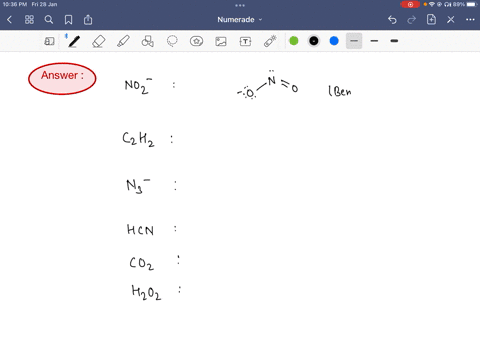Select the Shapes tool
Image resolution: width=480 pixels, height=360 pixels.
coord(147,41)
